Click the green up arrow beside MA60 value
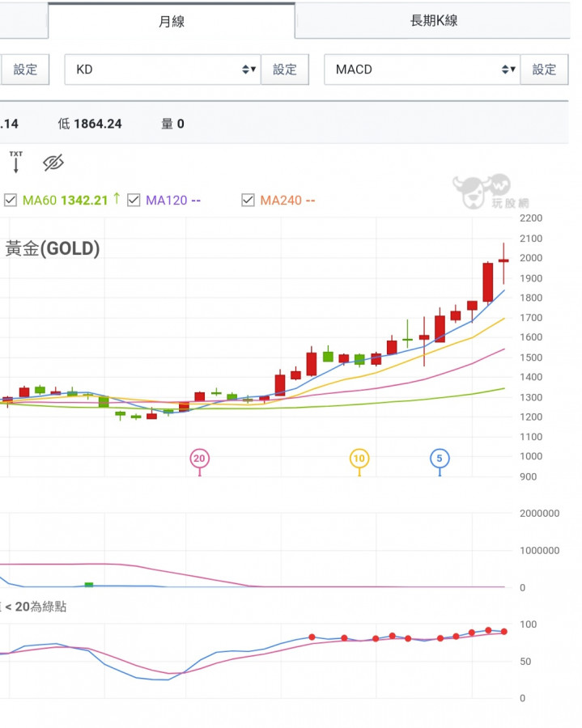582x728 pixels. (x=117, y=198)
